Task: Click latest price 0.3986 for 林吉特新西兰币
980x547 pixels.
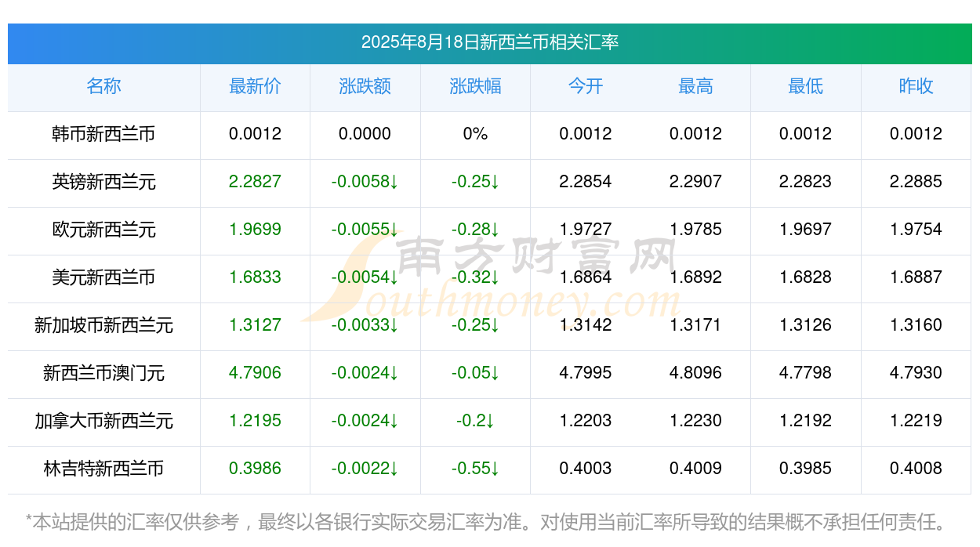Action: 255,469
